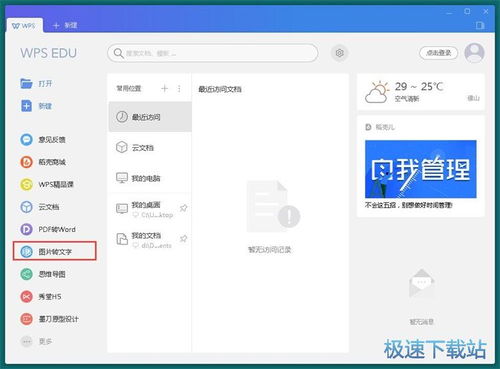
Task: Open 墨刀原型设计 prototyping app
Action: click(x=49, y=319)
